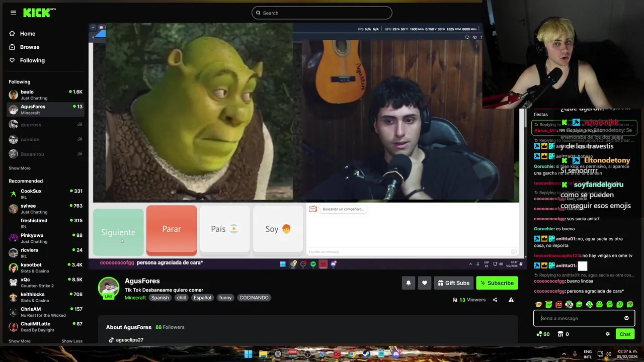Open Steam from taskbar
The image size is (644, 362).
pyautogui.click(x=366, y=354)
